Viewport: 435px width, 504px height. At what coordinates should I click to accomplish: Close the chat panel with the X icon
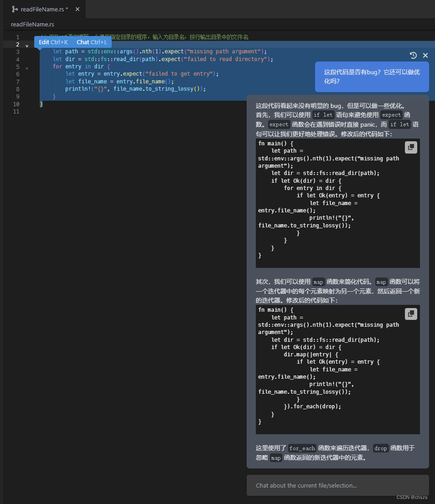point(425,55)
